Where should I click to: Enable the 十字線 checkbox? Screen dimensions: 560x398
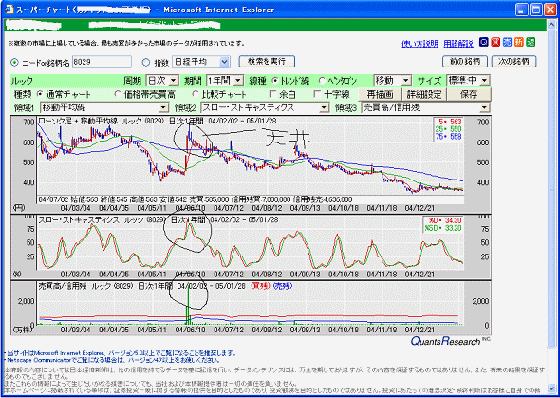coord(317,94)
